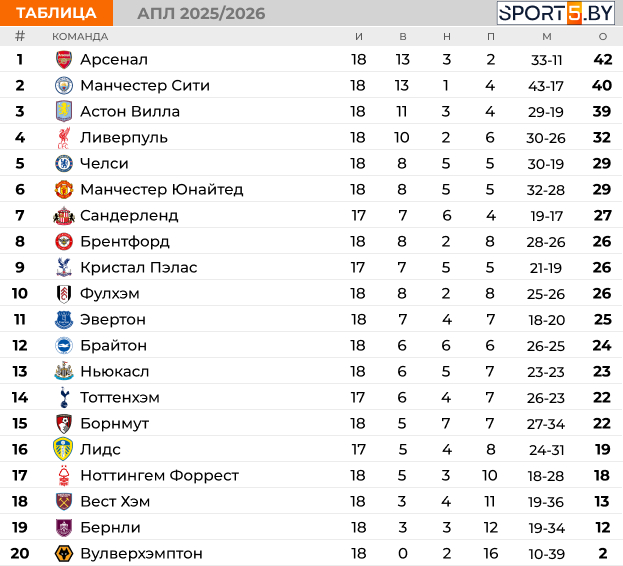Click the Сандерленд team name

(129, 215)
